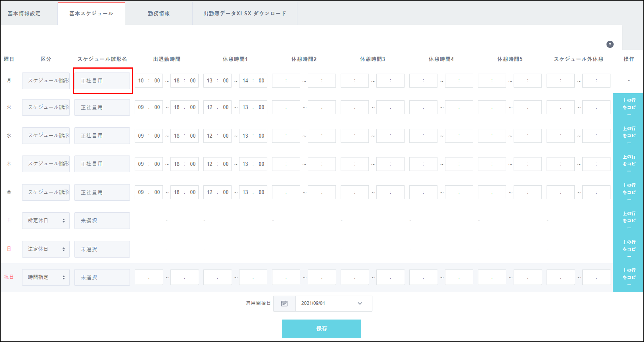Screen dimensions: 644x342
Task: Click the calendar icon beside 適用開始日
Action: (x=284, y=303)
